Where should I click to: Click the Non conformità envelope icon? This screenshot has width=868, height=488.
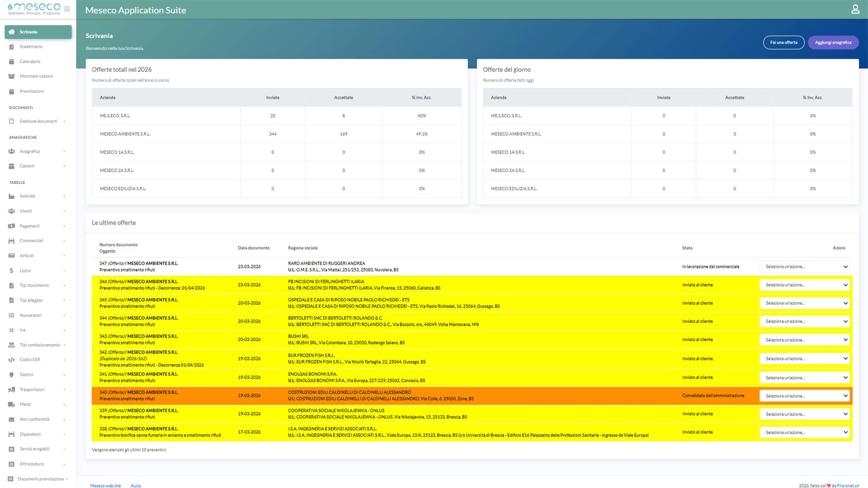pyautogui.click(x=12, y=419)
